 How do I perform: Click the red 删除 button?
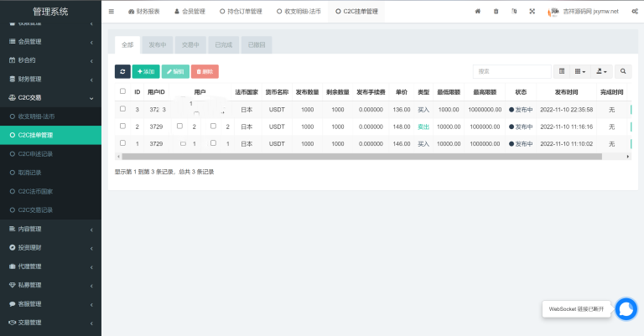click(x=205, y=72)
